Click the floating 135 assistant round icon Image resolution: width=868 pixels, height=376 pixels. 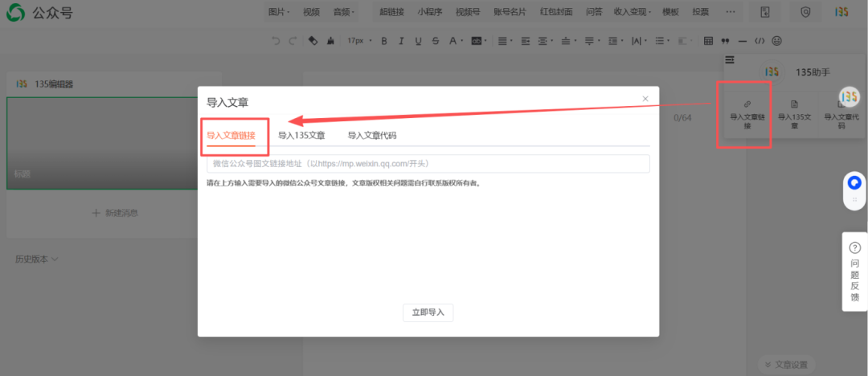(x=850, y=97)
